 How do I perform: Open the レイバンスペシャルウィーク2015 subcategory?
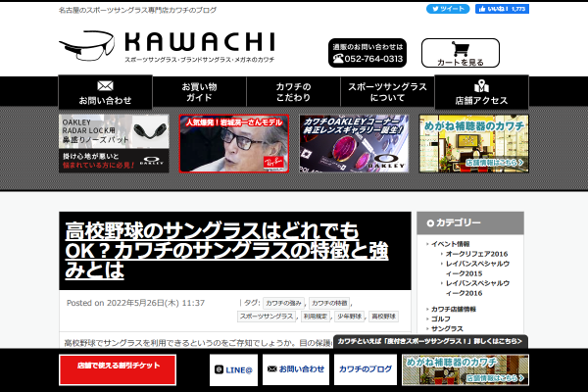[477, 269]
